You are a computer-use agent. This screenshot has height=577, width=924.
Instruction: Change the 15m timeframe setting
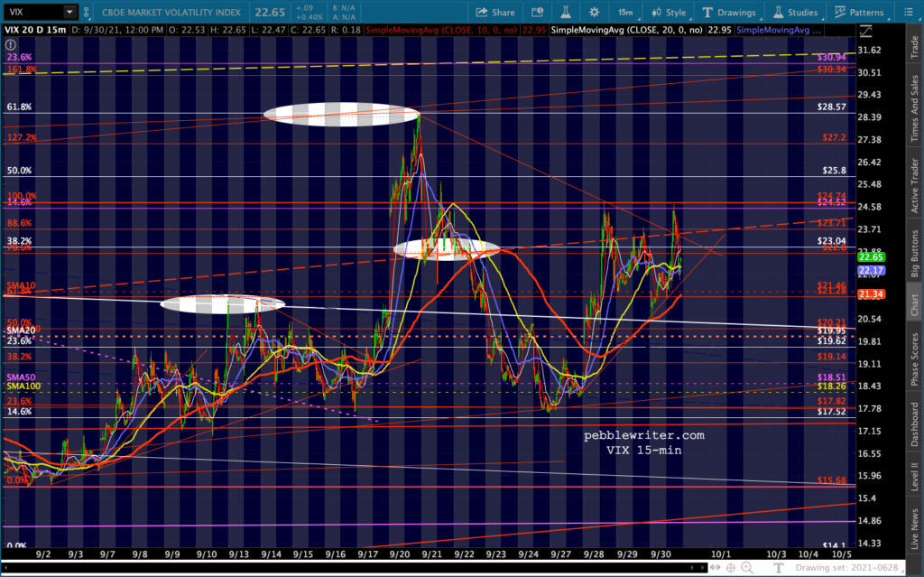[x=624, y=13]
